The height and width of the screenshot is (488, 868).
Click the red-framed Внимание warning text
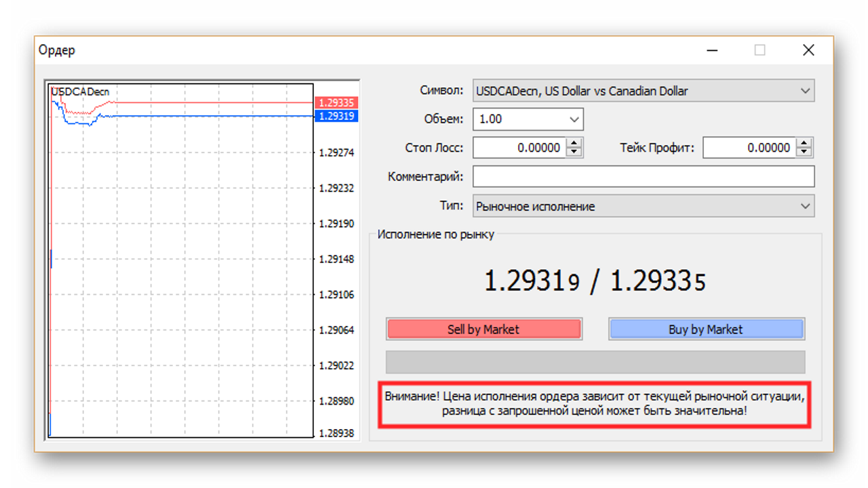pos(595,403)
